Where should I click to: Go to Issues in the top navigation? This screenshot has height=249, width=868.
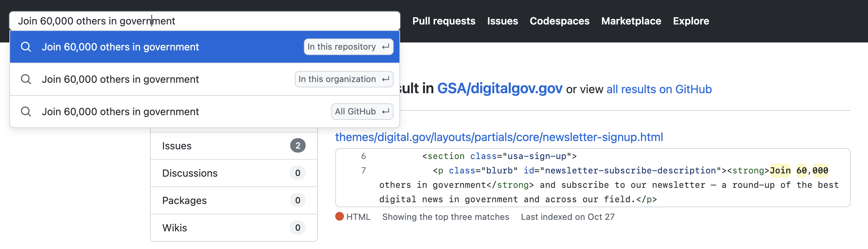point(502,21)
